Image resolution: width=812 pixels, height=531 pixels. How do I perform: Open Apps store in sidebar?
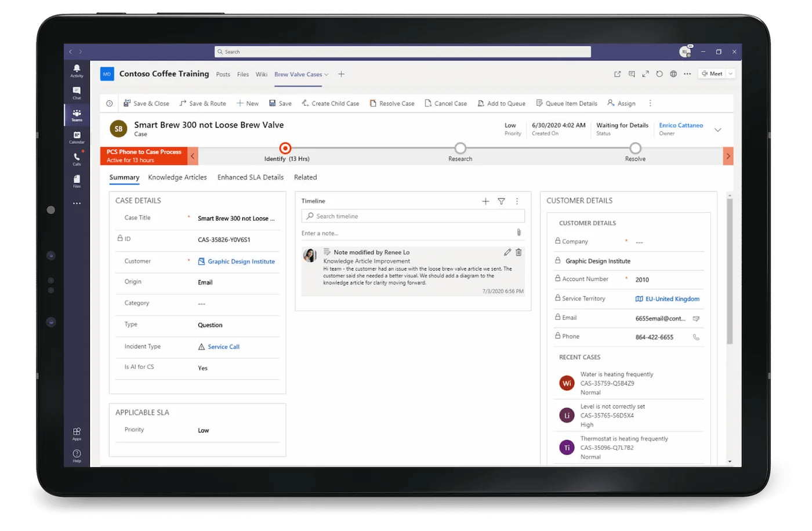77,434
